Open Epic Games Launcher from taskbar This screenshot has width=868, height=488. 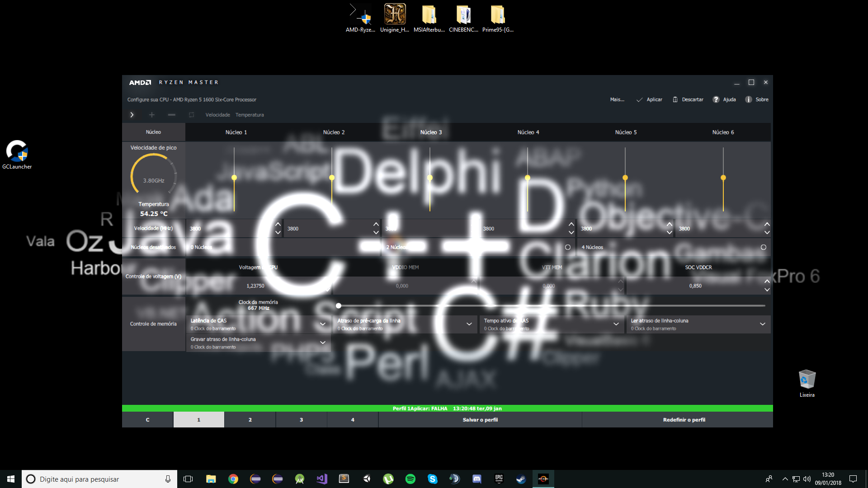(x=499, y=479)
